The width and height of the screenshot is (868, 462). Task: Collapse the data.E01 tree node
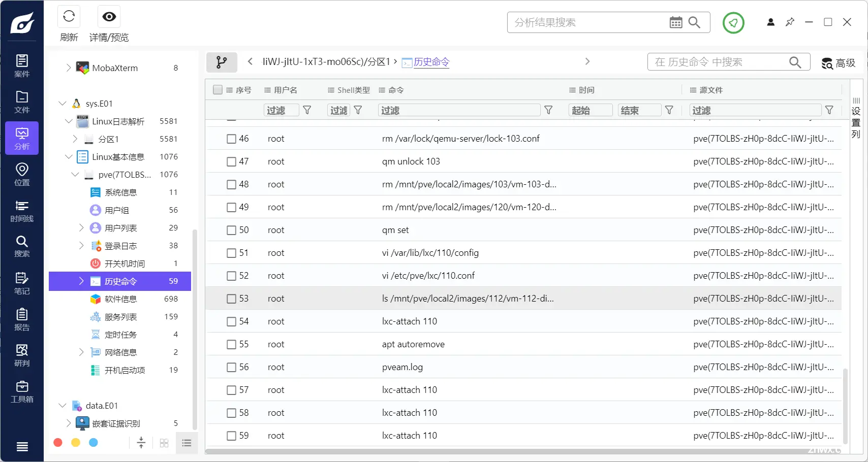63,406
